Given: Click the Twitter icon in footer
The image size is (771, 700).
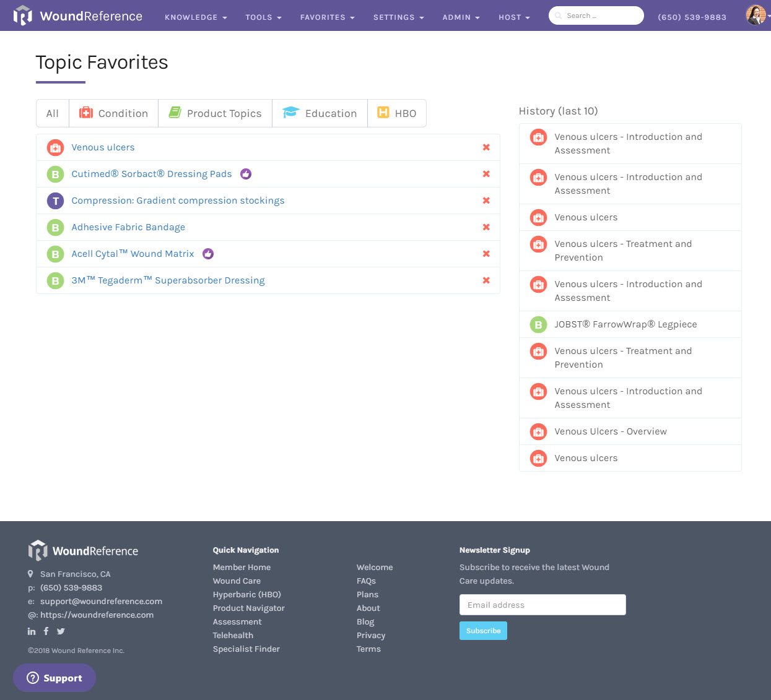Looking at the screenshot, I should point(61,631).
